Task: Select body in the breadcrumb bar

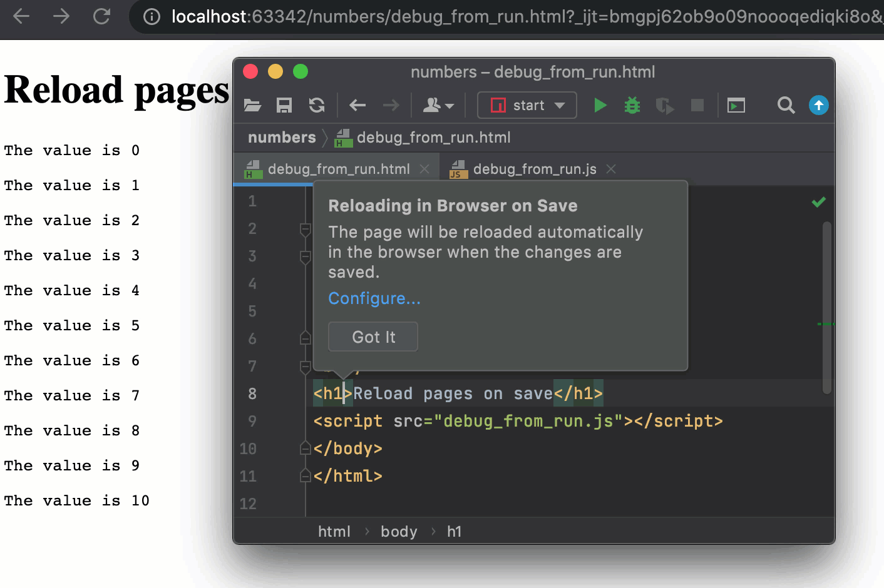Action: click(x=399, y=531)
